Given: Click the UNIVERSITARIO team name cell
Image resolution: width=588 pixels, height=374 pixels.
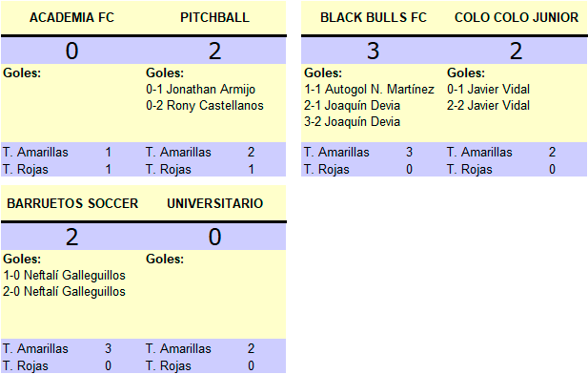Looking at the screenshot, I should (x=214, y=203).
